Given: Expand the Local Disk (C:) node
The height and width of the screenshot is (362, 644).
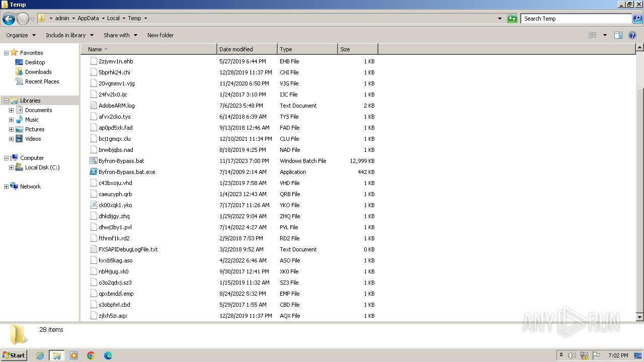Looking at the screenshot, I should click(11, 167).
